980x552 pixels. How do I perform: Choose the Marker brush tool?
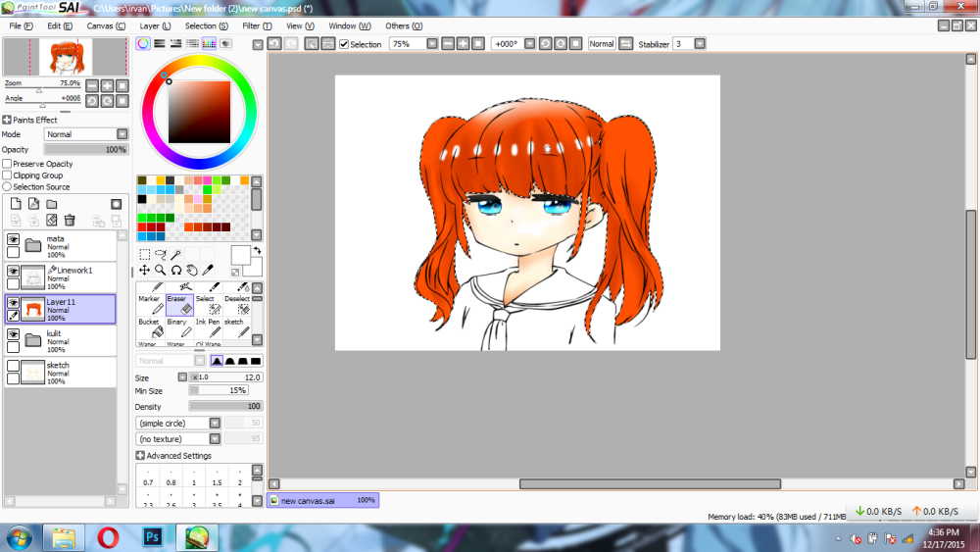tap(151, 305)
